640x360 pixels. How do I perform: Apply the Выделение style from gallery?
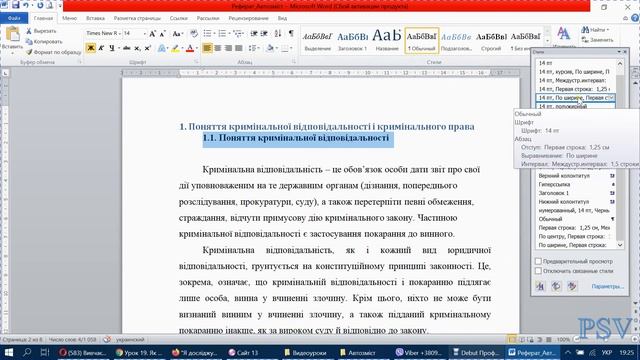click(x=318, y=40)
